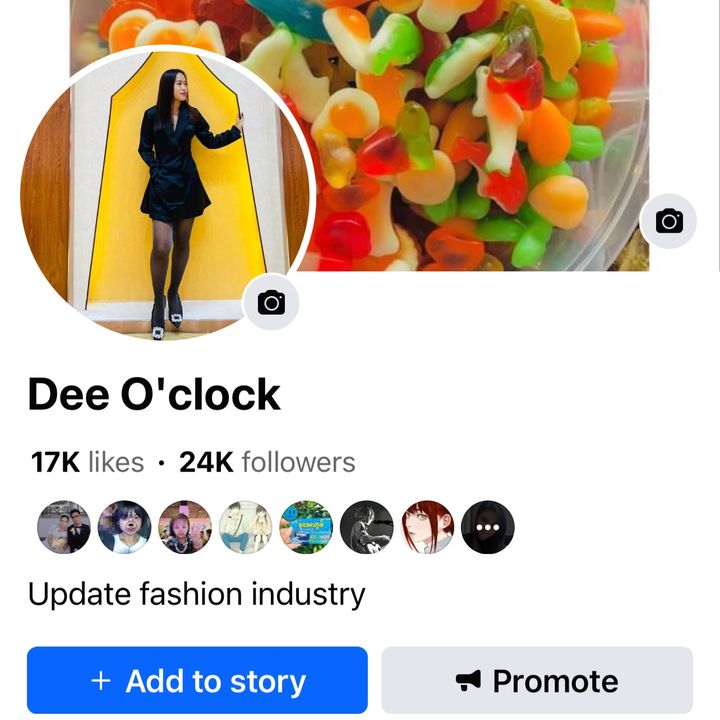
Task: Tap the bio text Update fashion industry
Action: point(196,594)
